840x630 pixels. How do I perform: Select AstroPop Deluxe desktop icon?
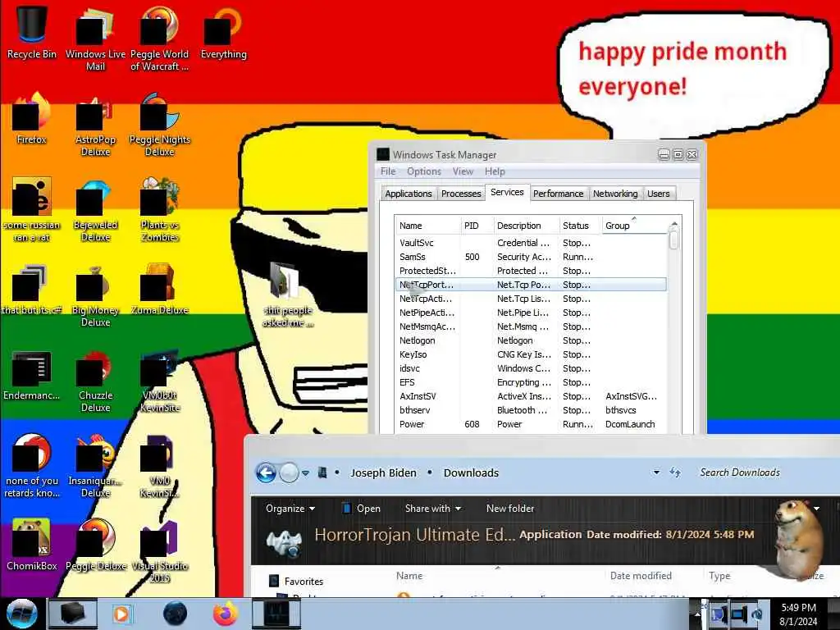coord(95,125)
